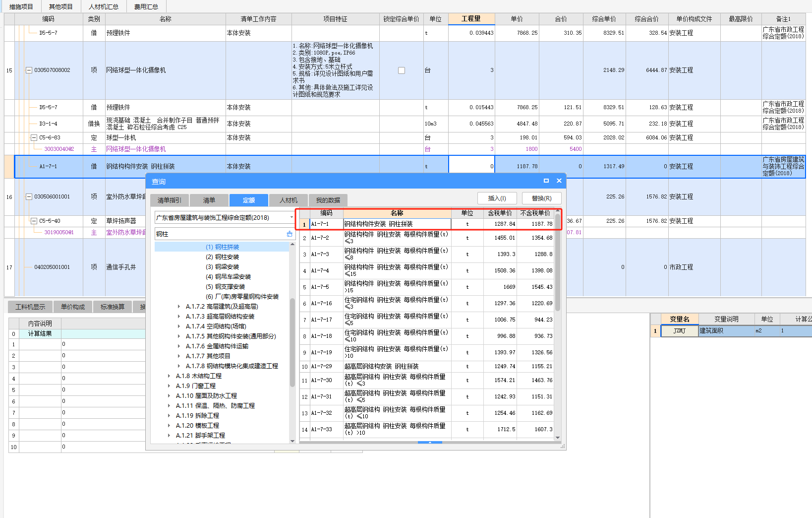Select tree item (1) 钢柱拼装
The height and width of the screenshot is (518, 812).
(222, 247)
